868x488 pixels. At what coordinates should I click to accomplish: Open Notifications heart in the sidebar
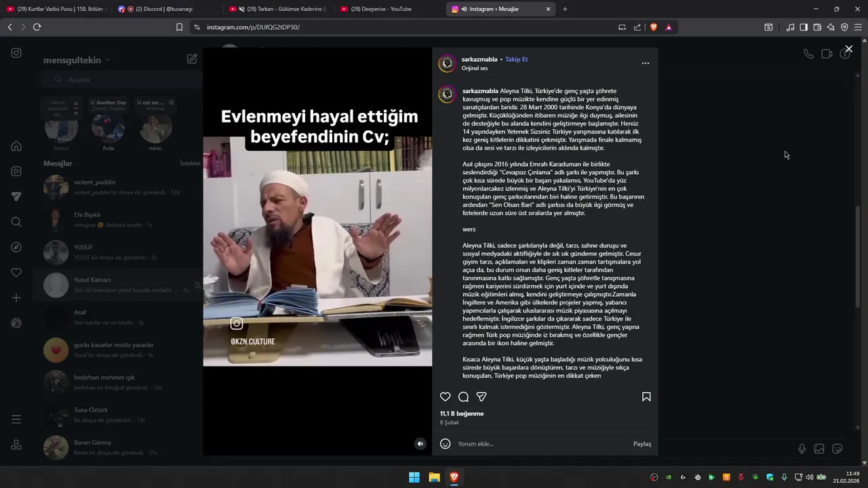[16, 272]
